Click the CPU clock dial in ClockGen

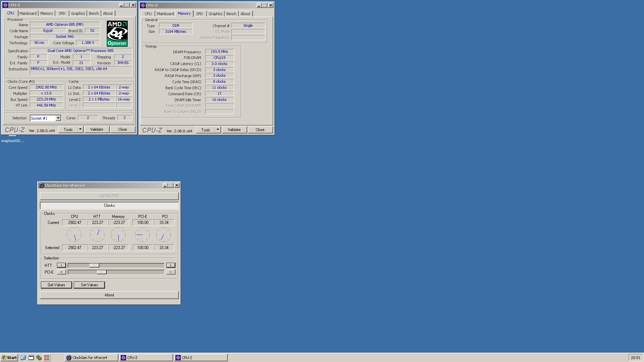(x=74, y=235)
